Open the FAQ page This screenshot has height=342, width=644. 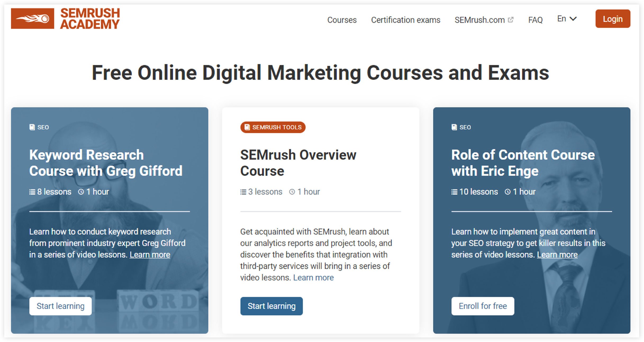click(x=535, y=20)
